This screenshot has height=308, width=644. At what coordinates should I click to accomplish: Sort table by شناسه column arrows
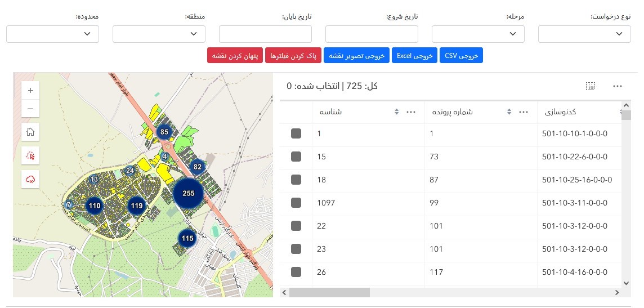tap(396, 111)
